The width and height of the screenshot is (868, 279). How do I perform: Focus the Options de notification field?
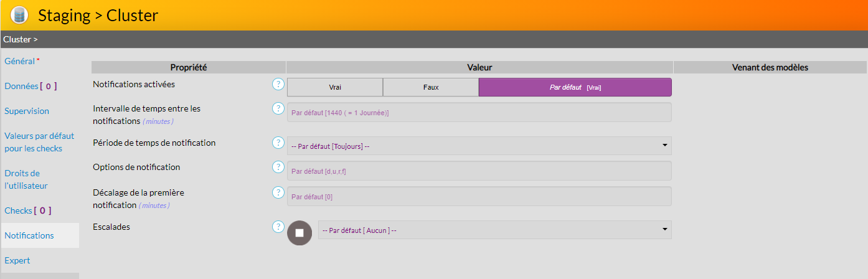479,171
